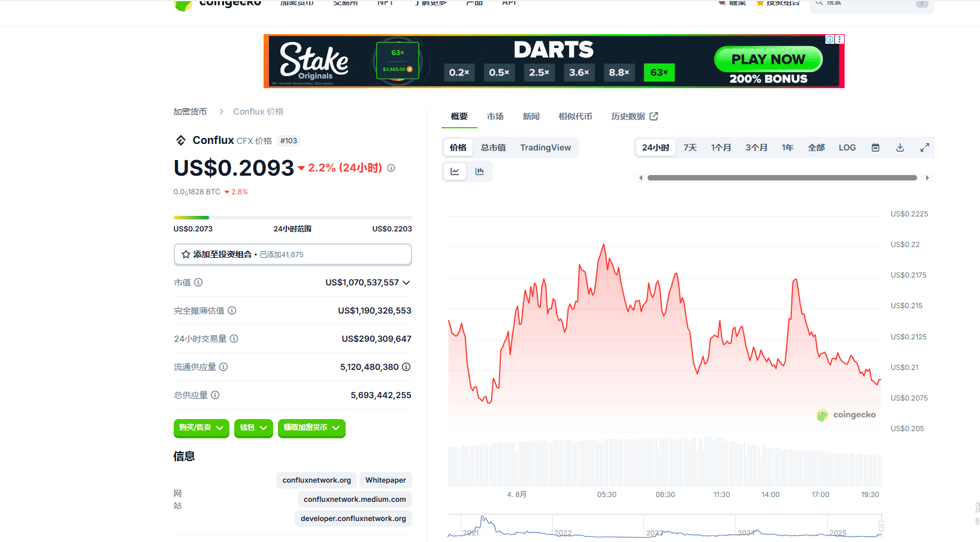
Task: Click the US$0.2093 price
Action: [234, 168]
